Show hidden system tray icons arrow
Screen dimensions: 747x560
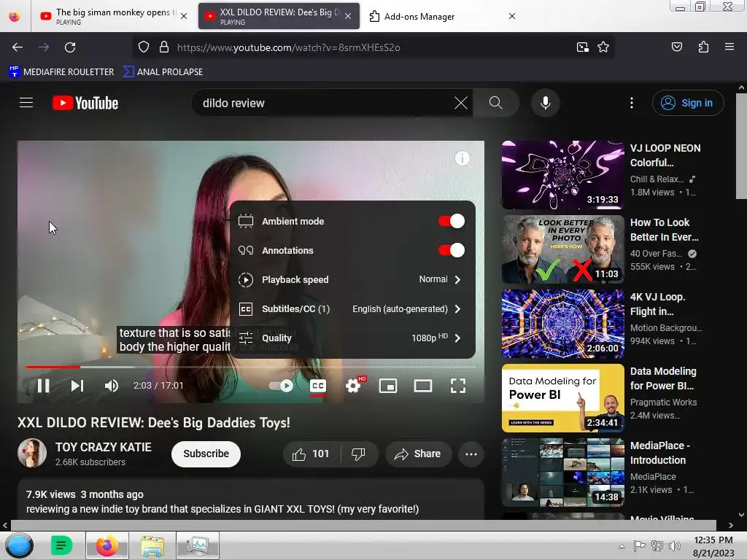coord(622,546)
